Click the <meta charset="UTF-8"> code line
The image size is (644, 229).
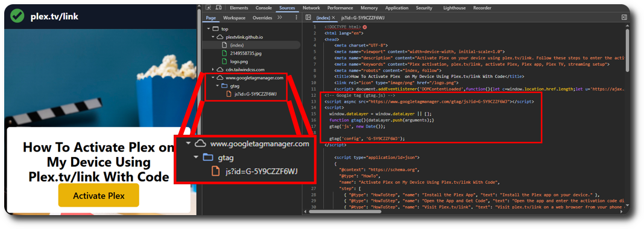[361, 45]
